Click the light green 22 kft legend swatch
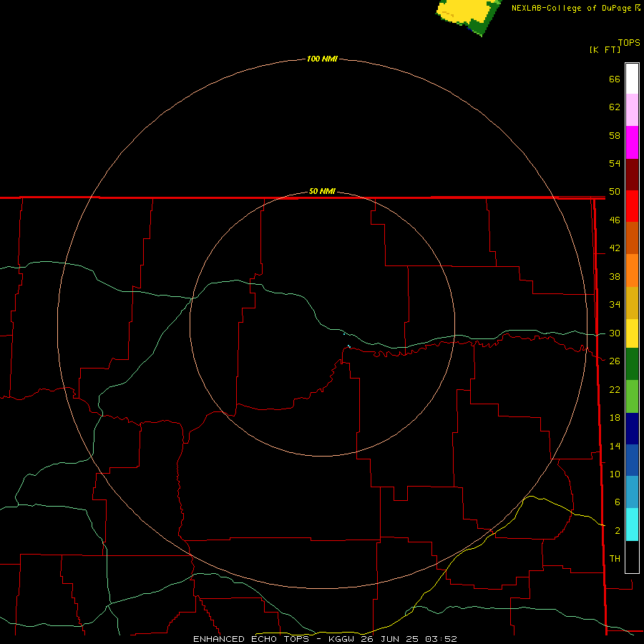 (x=632, y=396)
